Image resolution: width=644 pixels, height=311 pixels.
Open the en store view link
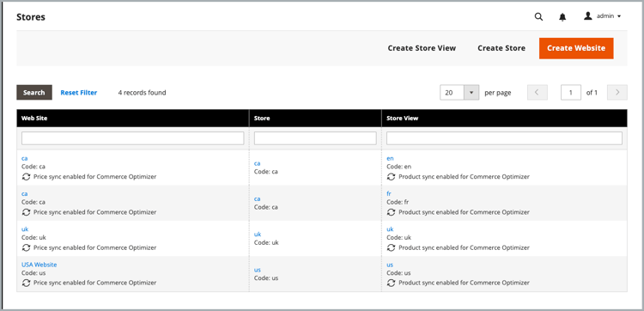click(390, 158)
